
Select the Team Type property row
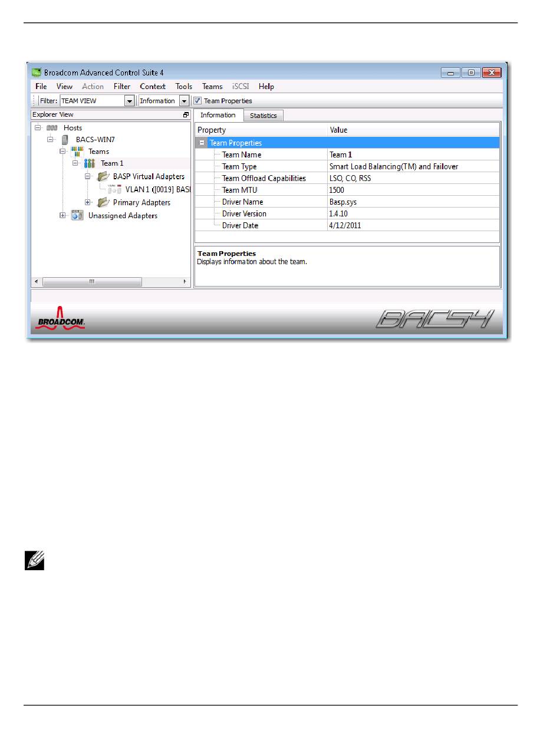(347, 166)
